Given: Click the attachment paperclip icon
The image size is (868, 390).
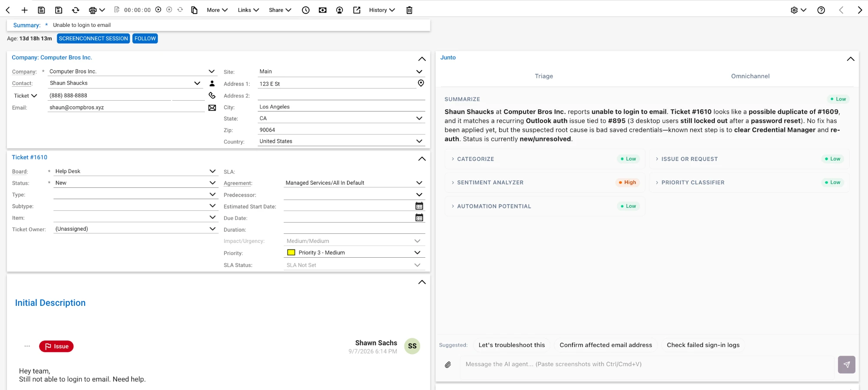Looking at the screenshot, I should pos(448,365).
